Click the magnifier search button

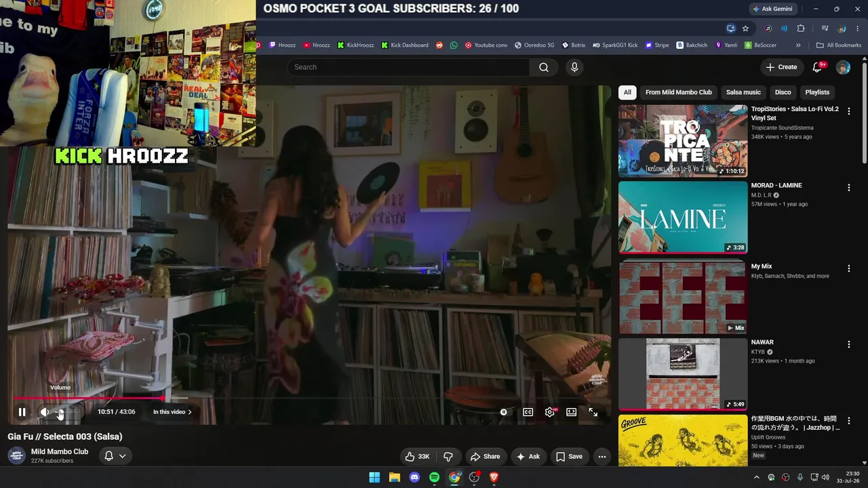(544, 67)
